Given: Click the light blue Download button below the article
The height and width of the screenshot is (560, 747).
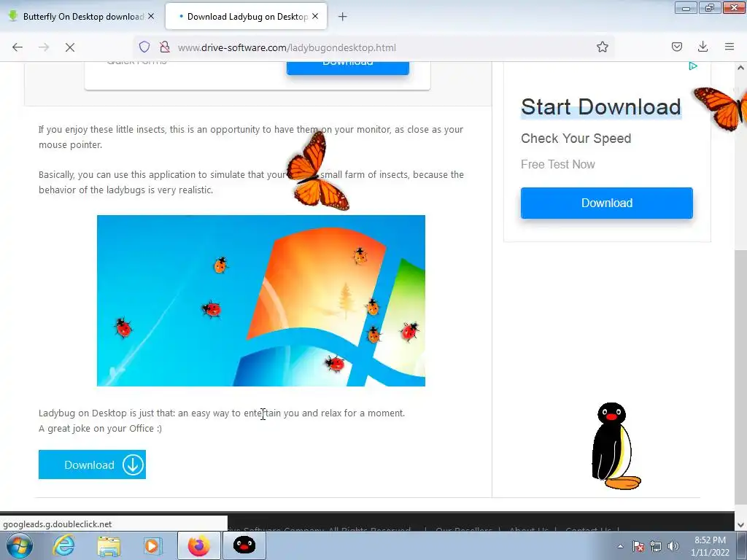Looking at the screenshot, I should [92, 464].
